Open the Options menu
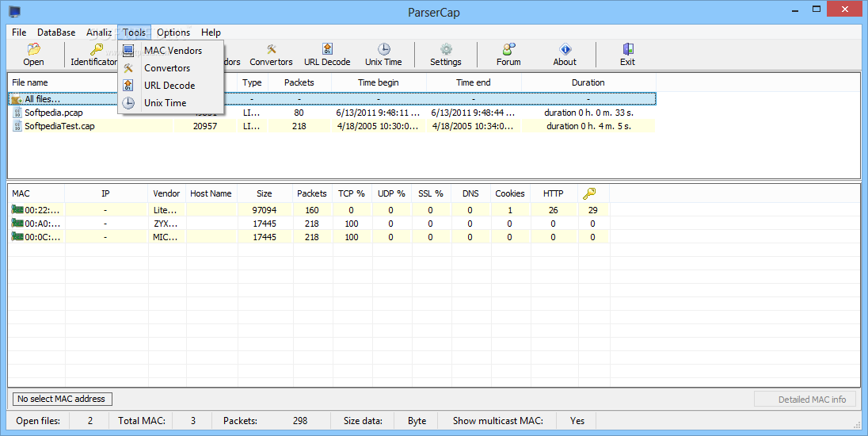 [173, 33]
